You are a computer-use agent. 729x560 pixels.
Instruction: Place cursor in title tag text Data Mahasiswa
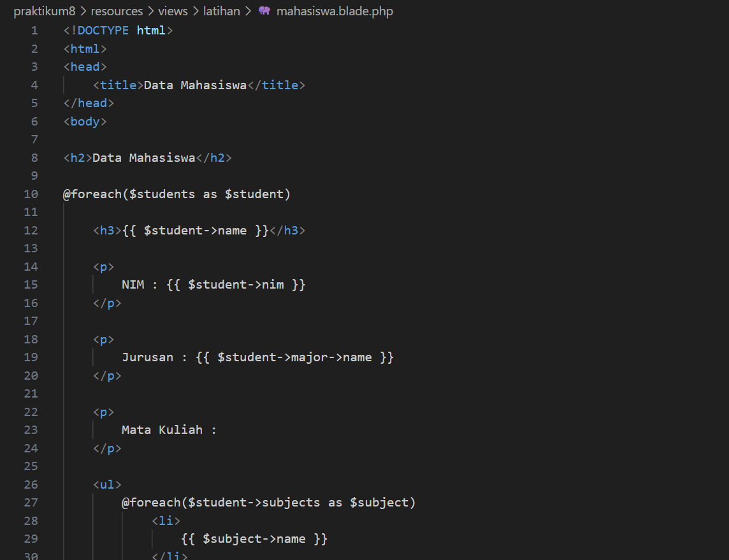click(195, 85)
